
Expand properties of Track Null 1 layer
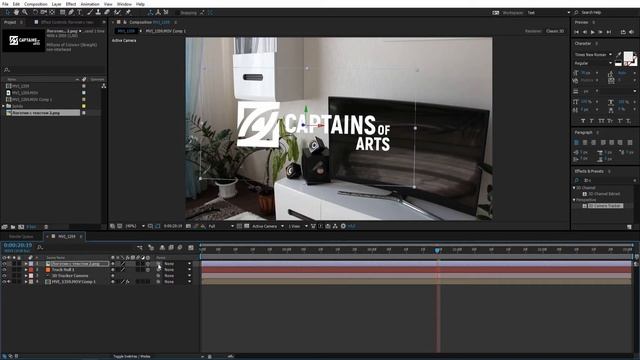tap(26, 270)
